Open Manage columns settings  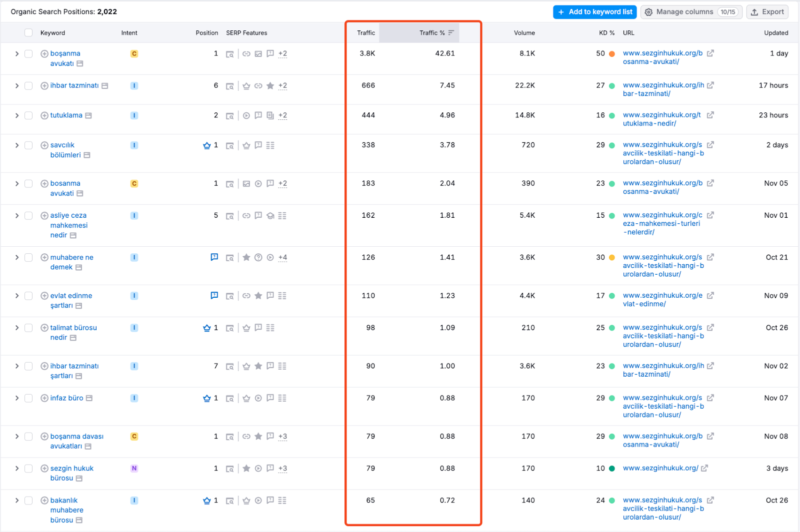point(691,12)
